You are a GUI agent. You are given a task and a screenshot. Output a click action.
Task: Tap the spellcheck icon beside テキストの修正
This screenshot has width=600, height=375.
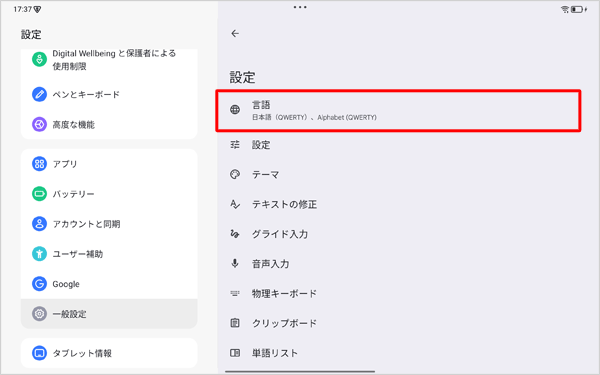235,204
